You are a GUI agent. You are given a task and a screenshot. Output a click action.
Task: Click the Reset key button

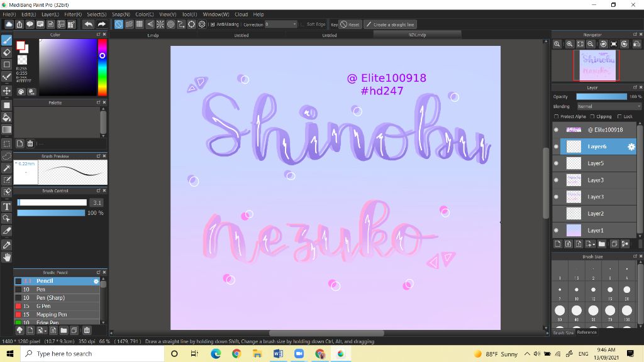pos(350,25)
